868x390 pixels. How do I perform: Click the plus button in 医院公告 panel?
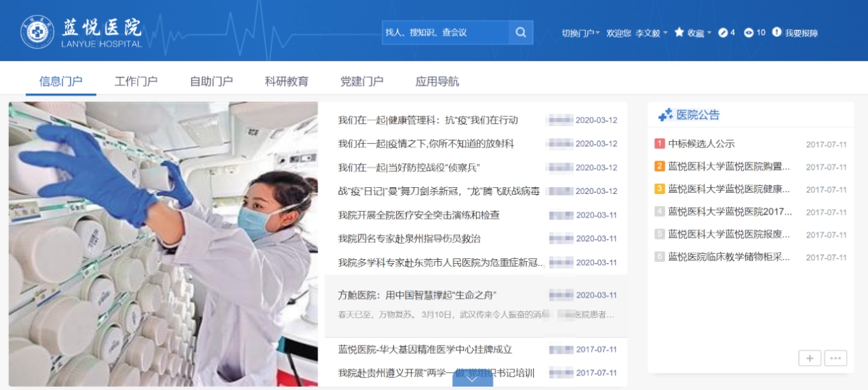810,358
